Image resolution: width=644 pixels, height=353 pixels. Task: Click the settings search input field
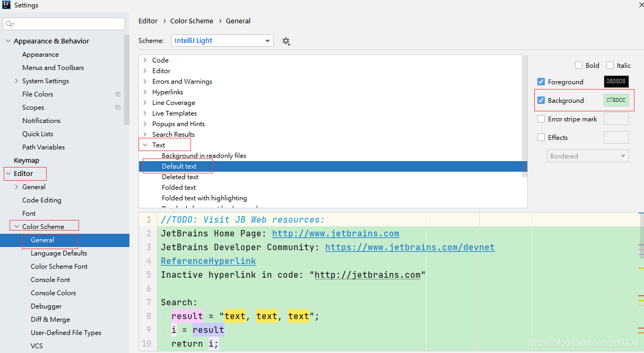point(64,24)
